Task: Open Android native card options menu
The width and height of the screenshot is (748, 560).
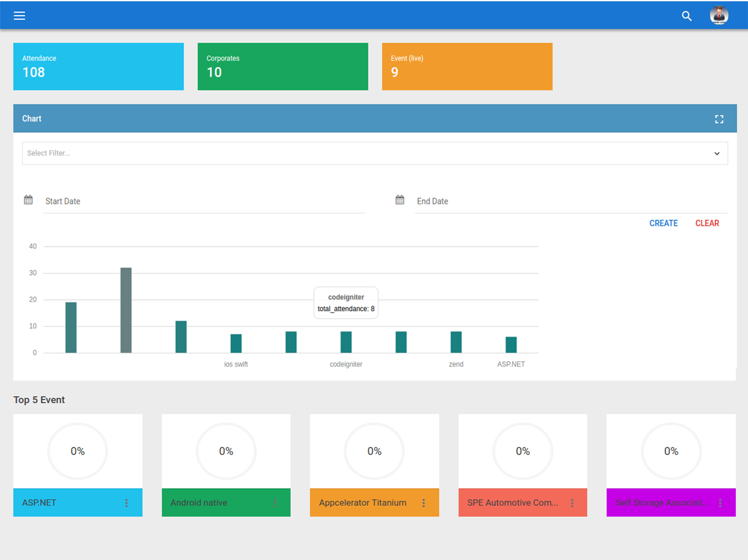Action: coord(275,503)
